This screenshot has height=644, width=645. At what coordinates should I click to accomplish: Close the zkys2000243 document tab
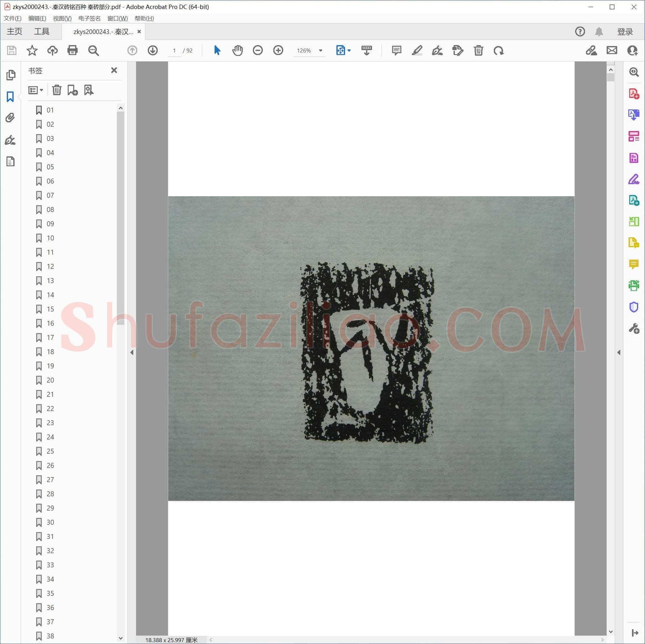pyautogui.click(x=139, y=32)
